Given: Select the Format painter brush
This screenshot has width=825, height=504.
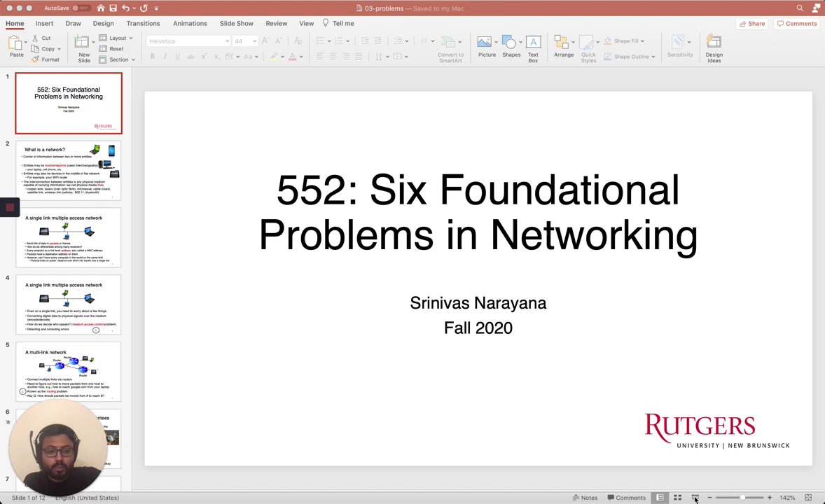Looking at the screenshot, I should [46, 59].
